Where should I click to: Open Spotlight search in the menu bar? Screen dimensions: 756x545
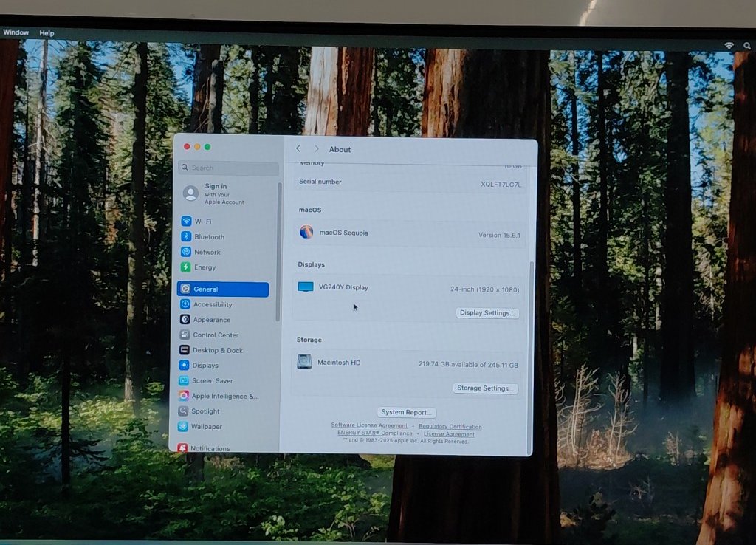[x=747, y=46]
